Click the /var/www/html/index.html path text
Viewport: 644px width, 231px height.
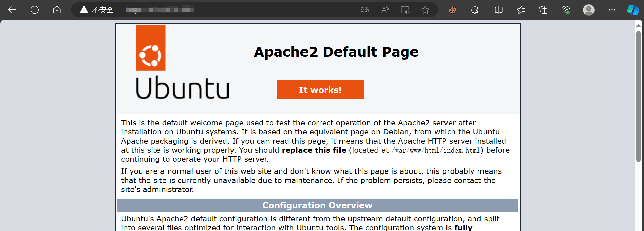(x=436, y=150)
